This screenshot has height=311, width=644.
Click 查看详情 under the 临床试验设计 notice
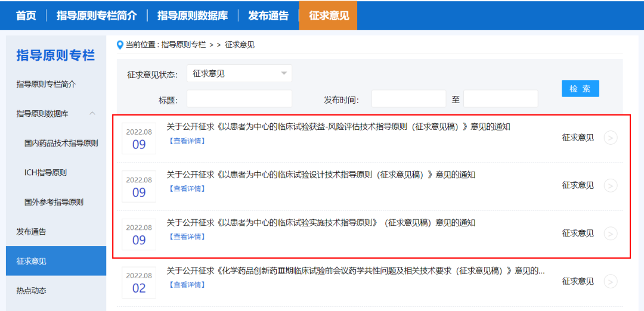pos(187,189)
